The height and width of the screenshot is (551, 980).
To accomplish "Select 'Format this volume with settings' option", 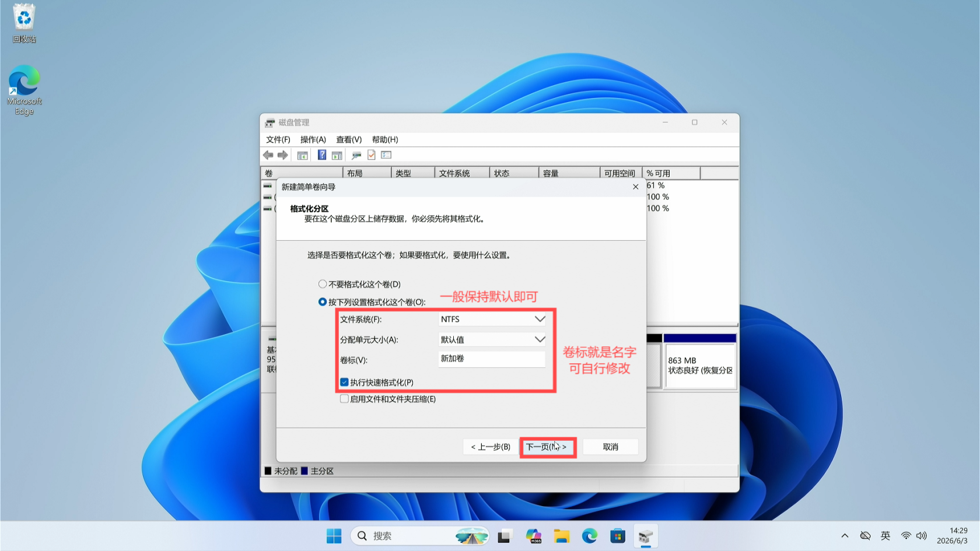I will click(372, 302).
